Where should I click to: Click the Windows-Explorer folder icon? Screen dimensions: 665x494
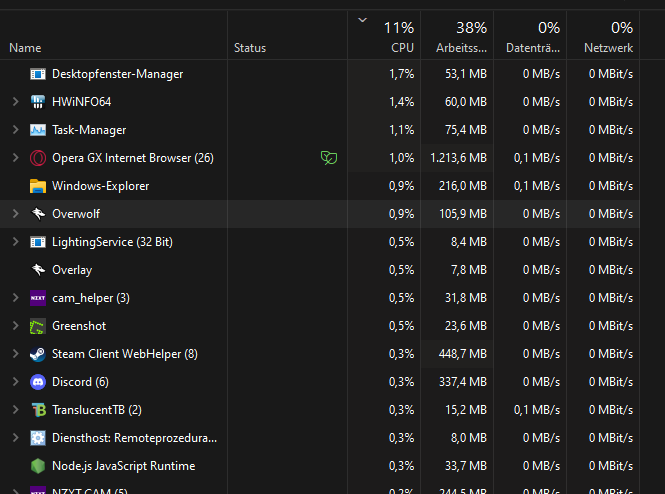(38, 186)
